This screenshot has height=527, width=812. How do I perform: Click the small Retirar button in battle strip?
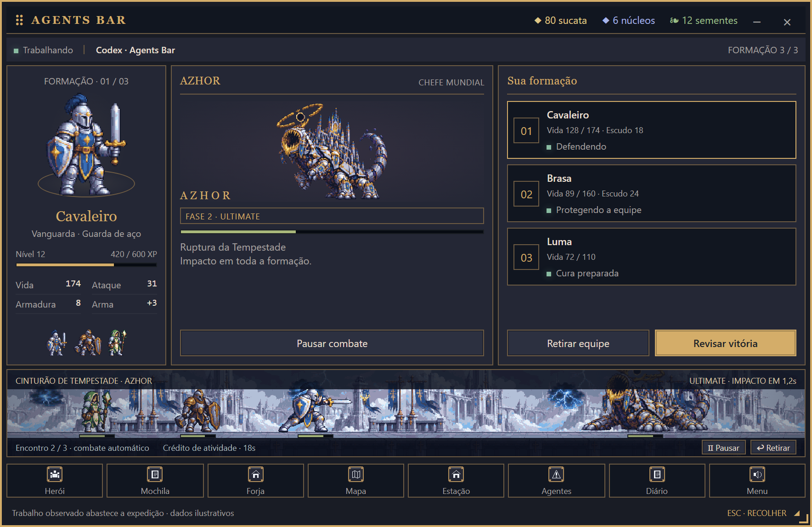click(x=773, y=448)
